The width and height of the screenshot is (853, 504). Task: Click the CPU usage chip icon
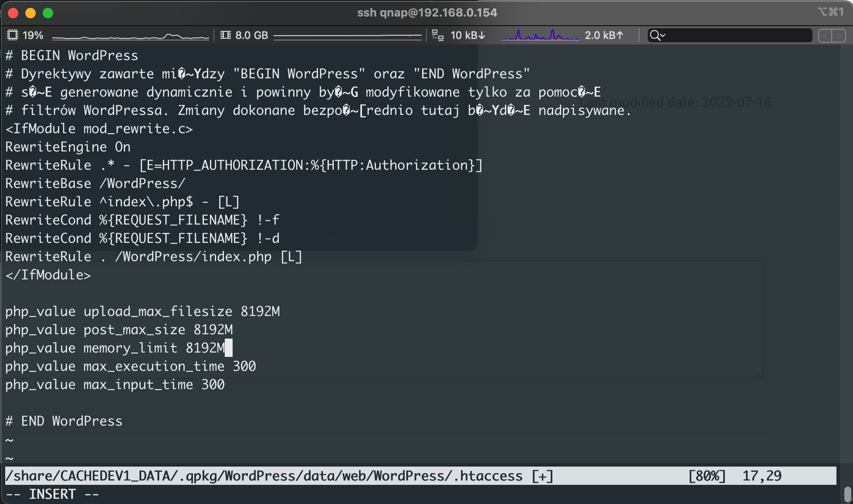(13, 35)
